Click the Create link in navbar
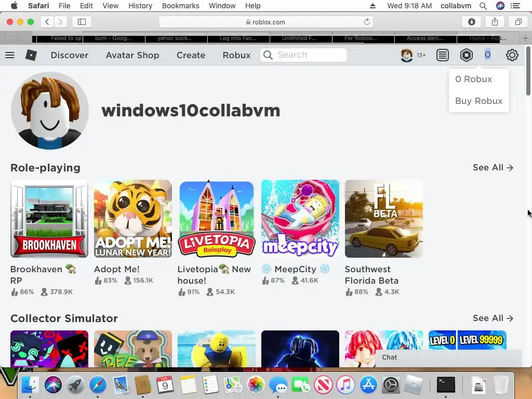Viewport: 532px width, 399px height. click(191, 55)
